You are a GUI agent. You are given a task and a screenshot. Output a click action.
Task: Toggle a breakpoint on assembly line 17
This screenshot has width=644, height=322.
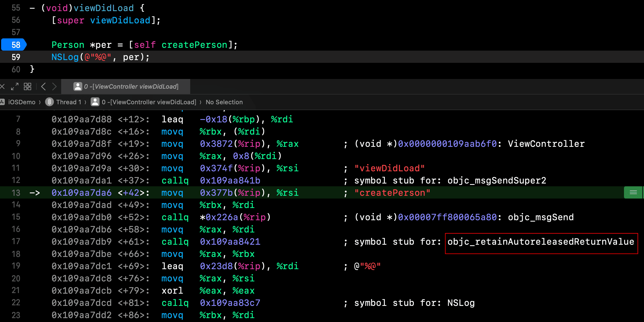tap(16, 242)
